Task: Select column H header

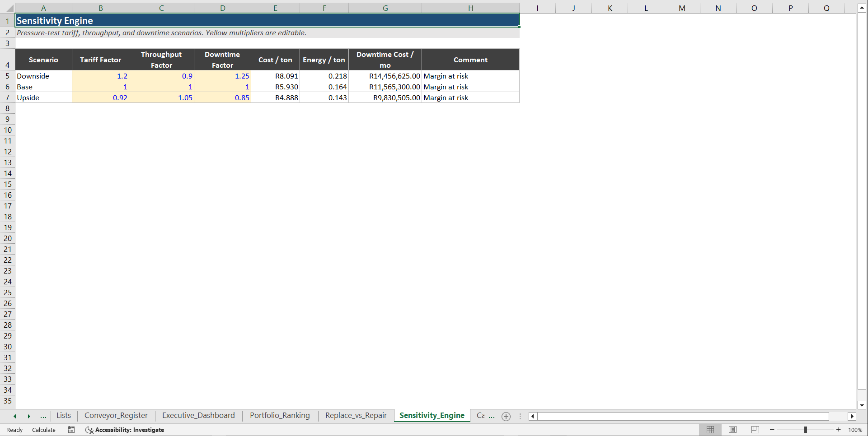Action: [470, 8]
